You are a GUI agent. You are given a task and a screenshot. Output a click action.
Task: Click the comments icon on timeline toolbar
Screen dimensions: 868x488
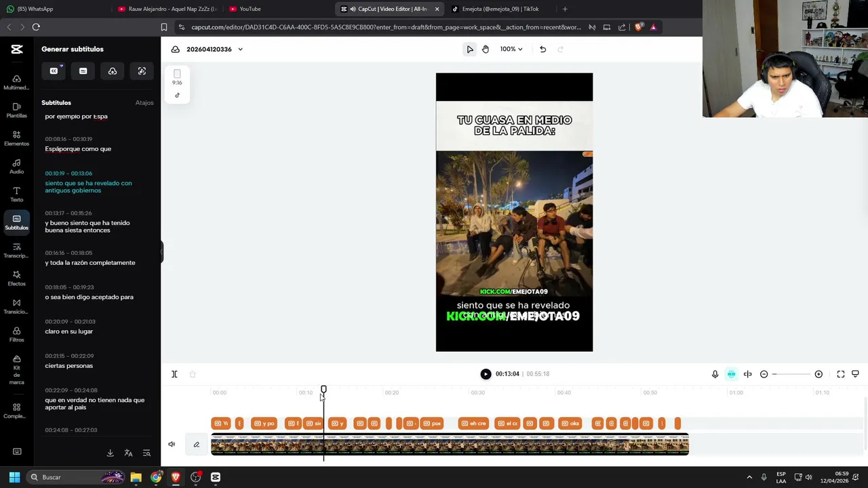tap(855, 374)
